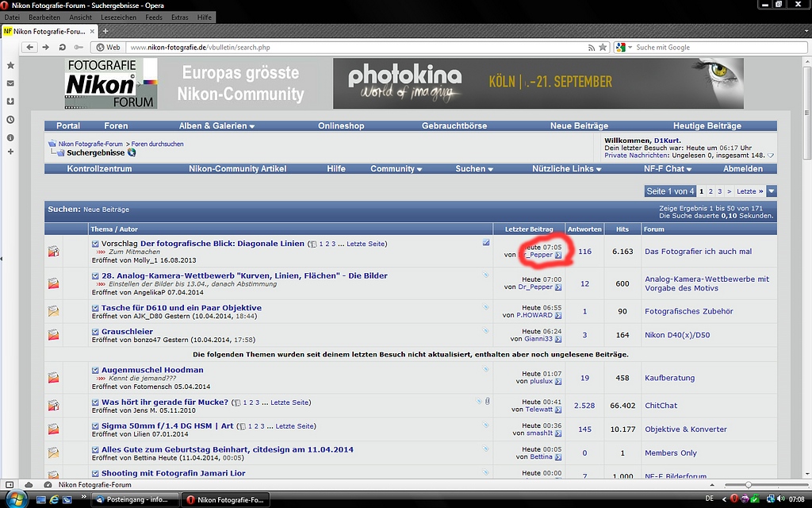Screen dimensions: 812x508
Task: Open the Lesezeichen menu
Action: pos(119,17)
